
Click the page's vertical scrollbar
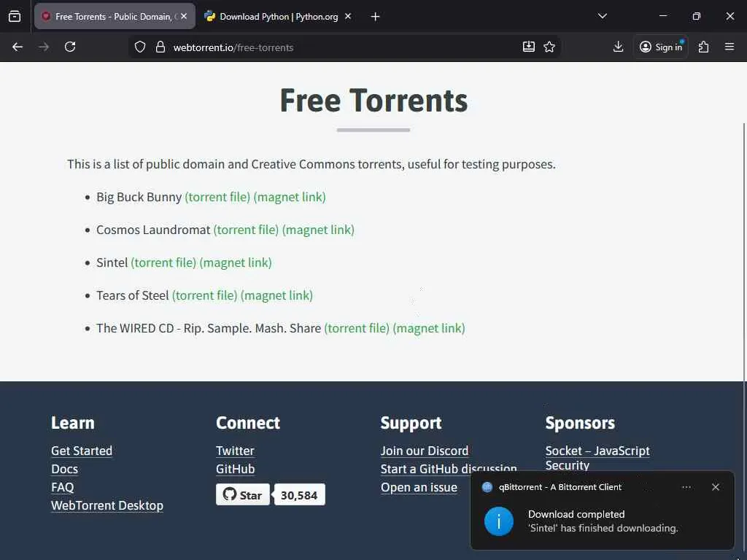click(743, 252)
